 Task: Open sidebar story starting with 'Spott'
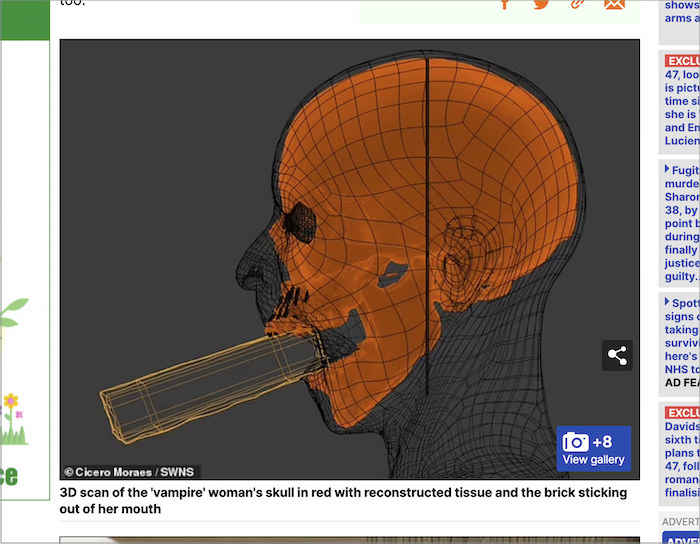[x=682, y=335]
